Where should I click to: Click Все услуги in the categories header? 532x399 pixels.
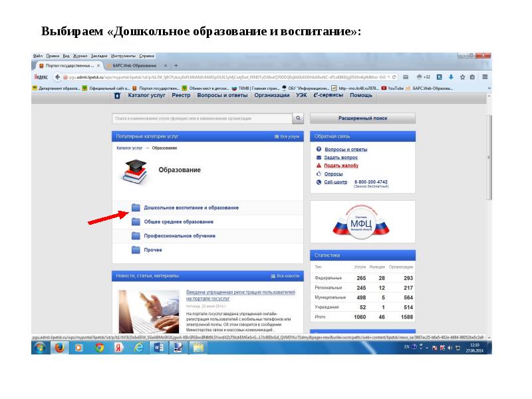tap(287, 136)
